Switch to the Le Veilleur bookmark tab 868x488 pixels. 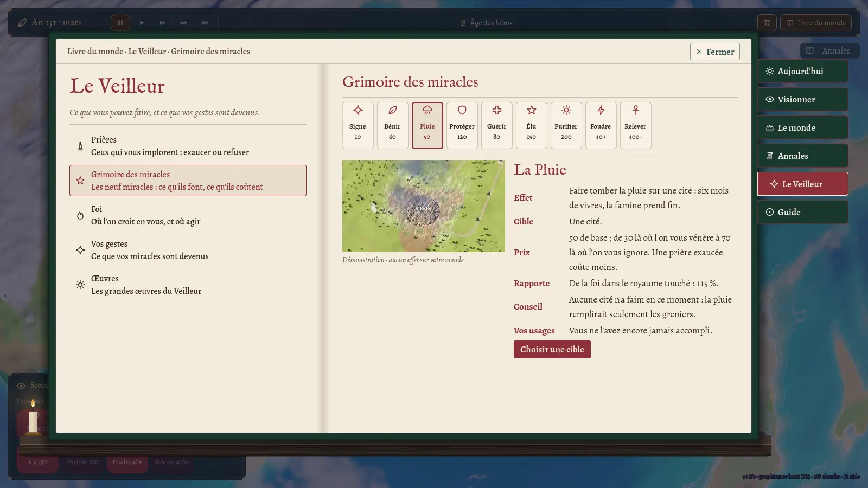coord(803,184)
